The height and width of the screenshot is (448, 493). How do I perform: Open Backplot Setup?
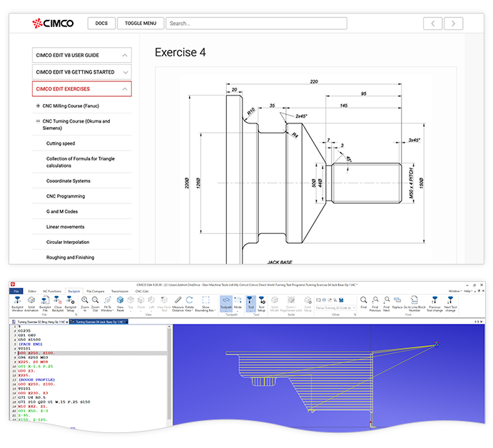(71, 303)
